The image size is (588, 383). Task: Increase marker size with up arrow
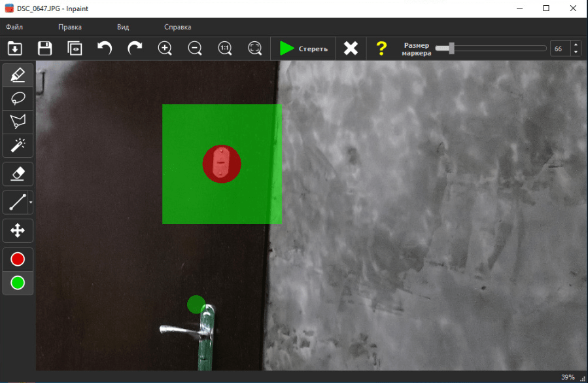576,45
